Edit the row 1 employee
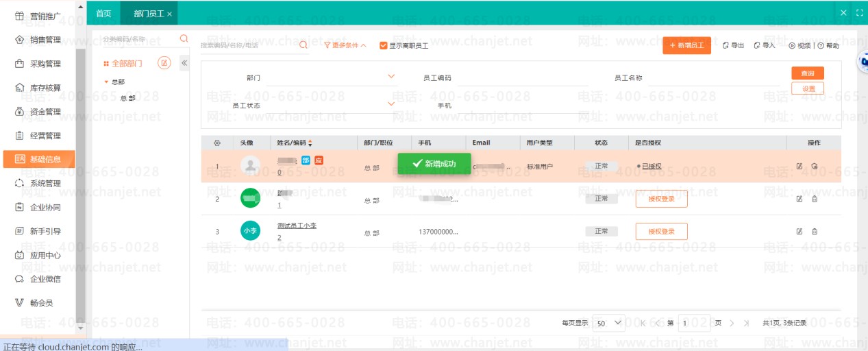Image resolution: width=868 pixels, height=351 pixels. coord(799,166)
